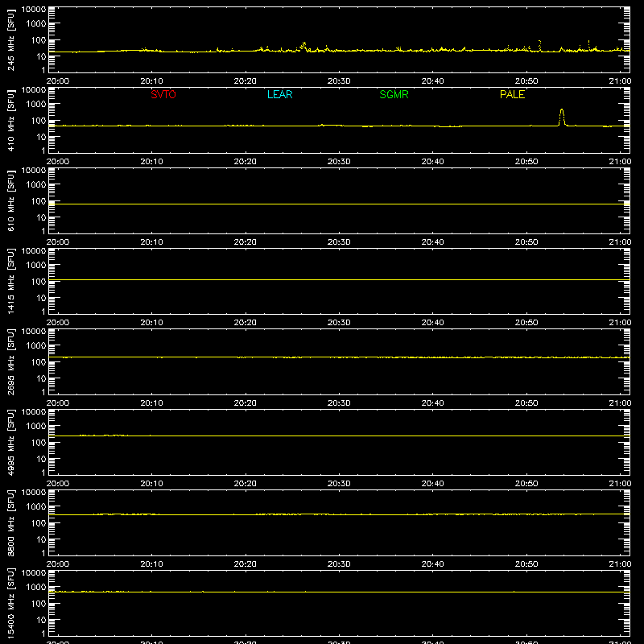Viewport: 644px width, 644px height.
Task: Click 20:00 label under the 245 MHz plot
Action: 57,81
